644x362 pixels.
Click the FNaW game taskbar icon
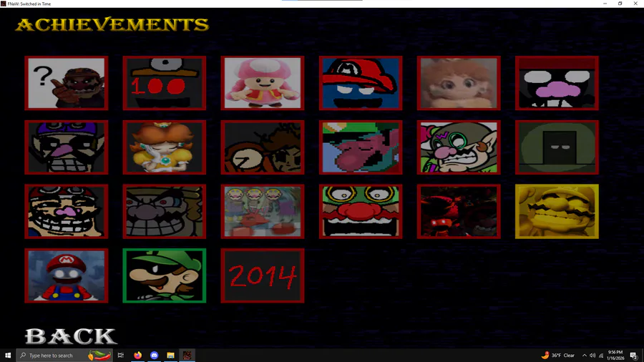(x=187, y=355)
